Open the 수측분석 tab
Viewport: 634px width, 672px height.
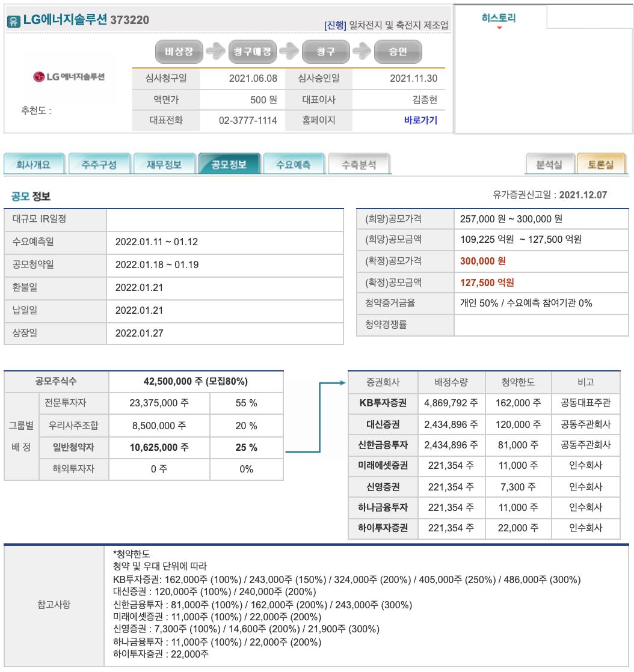coord(359,164)
